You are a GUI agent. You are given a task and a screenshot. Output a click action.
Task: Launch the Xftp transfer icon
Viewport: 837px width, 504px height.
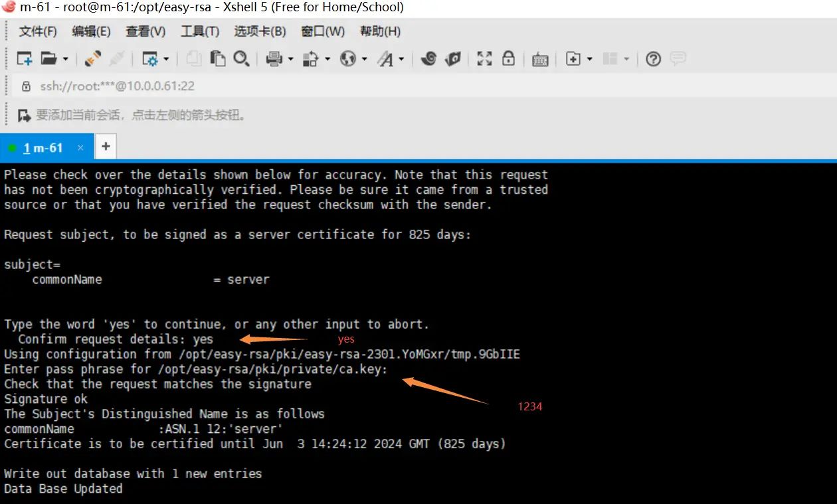point(453,59)
